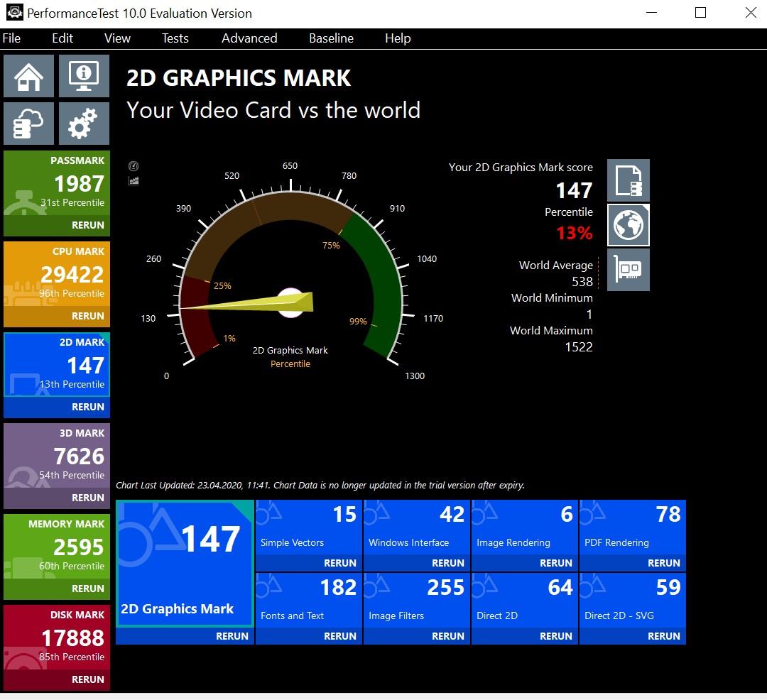The height and width of the screenshot is (700, 767).
Task: Select the small distribution chart icon
Action: pos(133,181)
